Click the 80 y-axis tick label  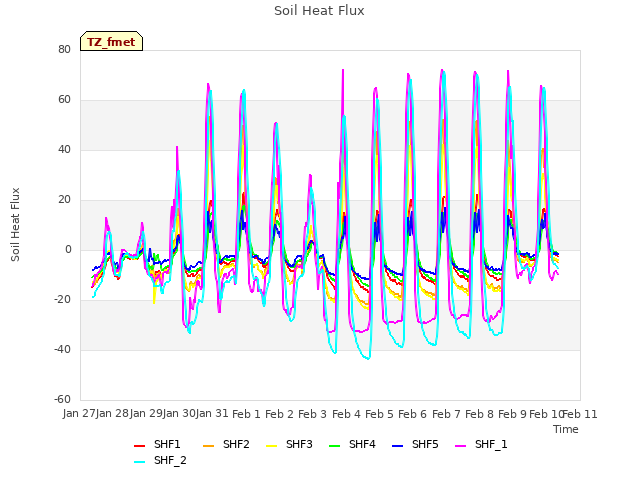[64, 49]
